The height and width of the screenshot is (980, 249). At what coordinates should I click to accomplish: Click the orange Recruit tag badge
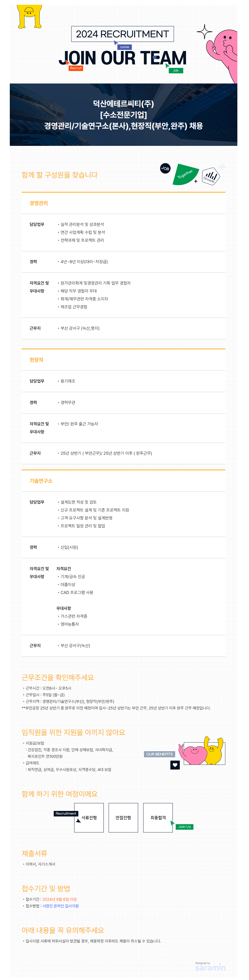[76, 68]
